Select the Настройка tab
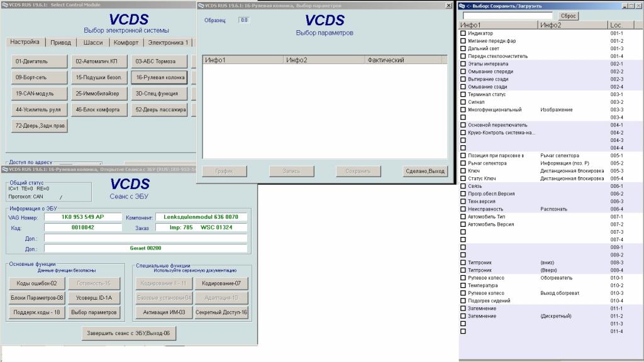The image size is (644, 362). (x=25, y=42)
